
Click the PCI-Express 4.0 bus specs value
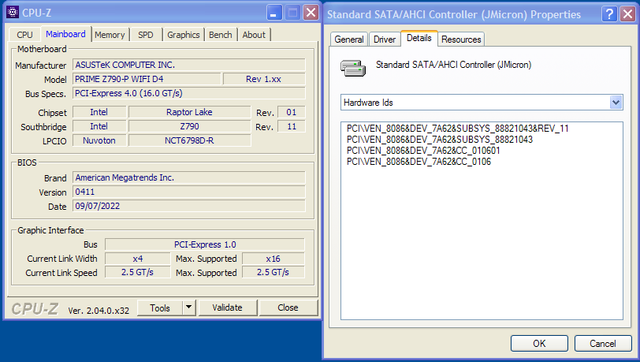click(x=189, y=93)
